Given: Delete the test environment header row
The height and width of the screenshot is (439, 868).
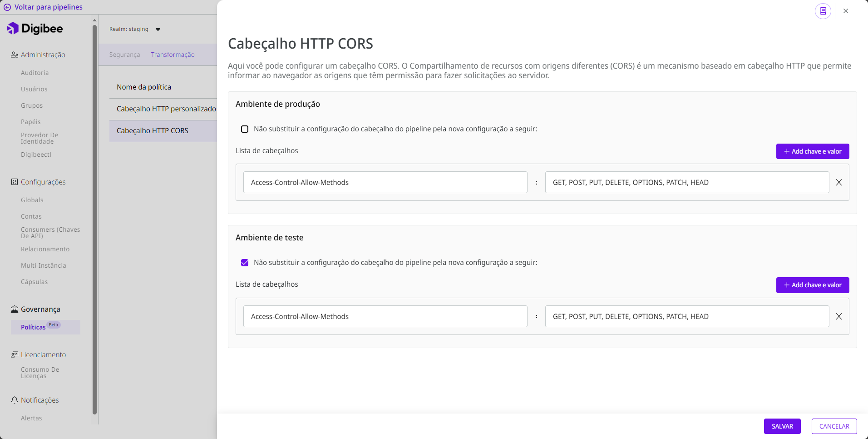Looking at the screenshot, I should pos(839,316).
